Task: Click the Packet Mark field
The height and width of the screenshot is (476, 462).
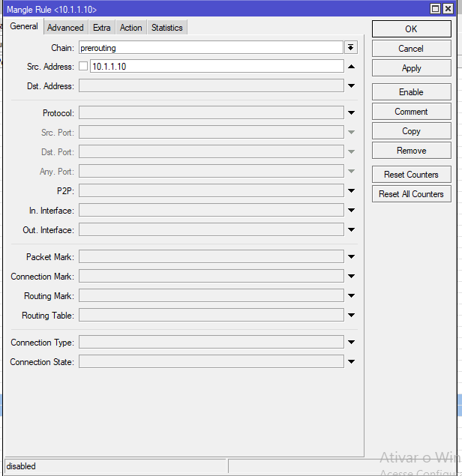Action: click(x=211, y=256)
